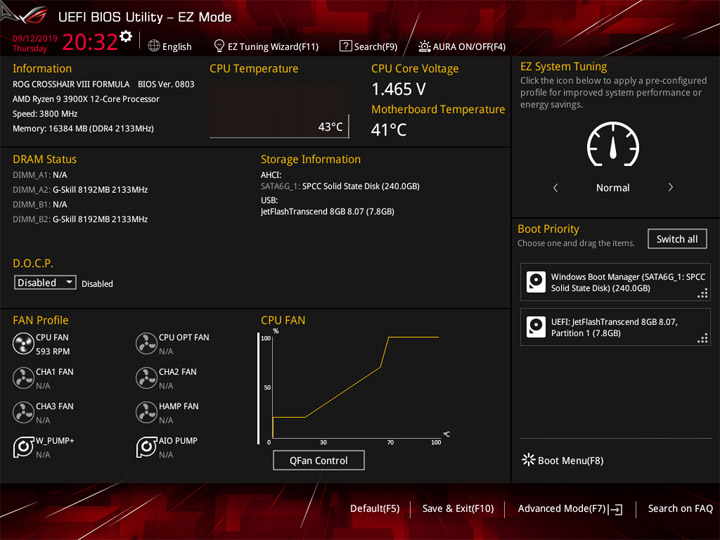Select Windows Boot Manager boot entry text

pos(628,282)
